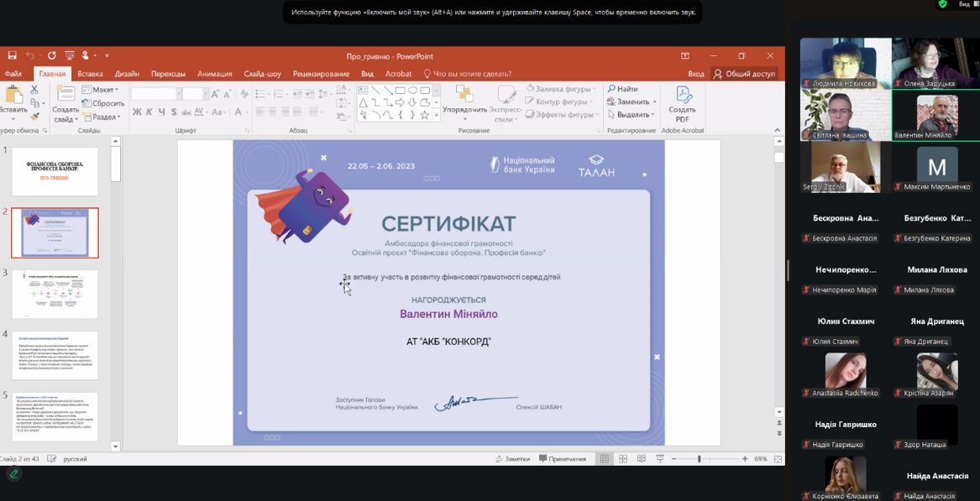This screenshot has width=980, height=501.
Task: Click the Создать PDF Acrobat icon
Action: 682,104
